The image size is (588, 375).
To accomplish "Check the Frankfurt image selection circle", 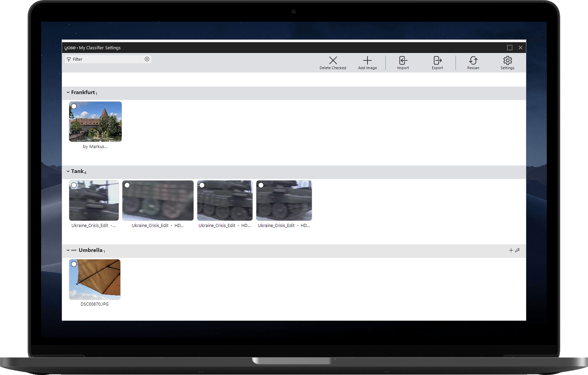I will pos(74,106).
